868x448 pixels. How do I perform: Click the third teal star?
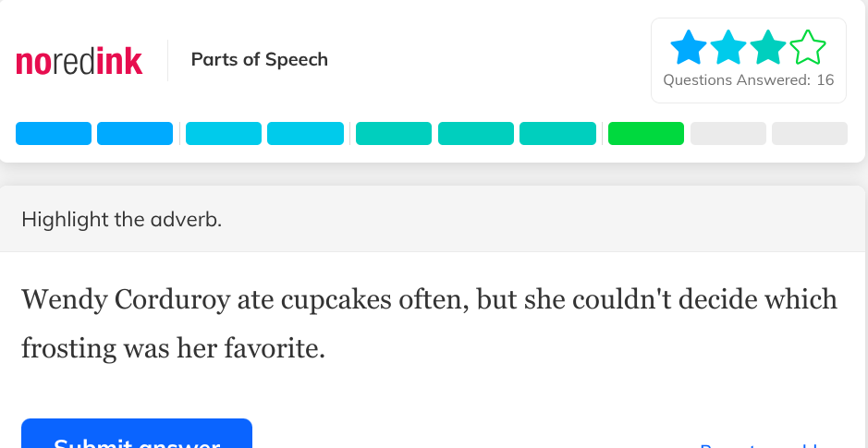click(768, 48)
